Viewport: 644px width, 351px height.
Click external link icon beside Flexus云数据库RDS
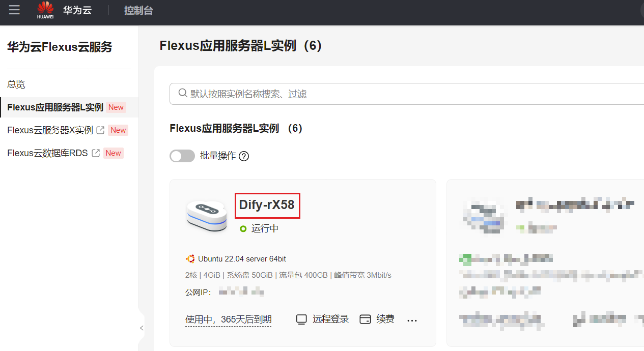pyautogui.click(x=95, y=153)
